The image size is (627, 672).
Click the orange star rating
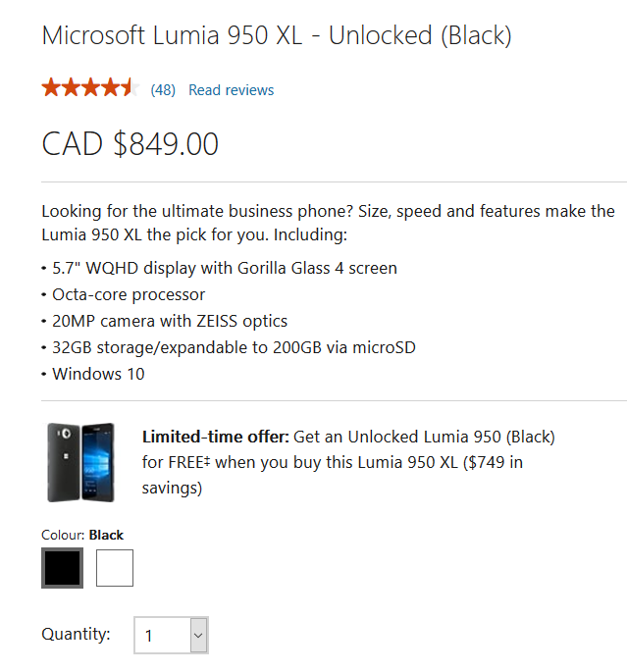88,89
